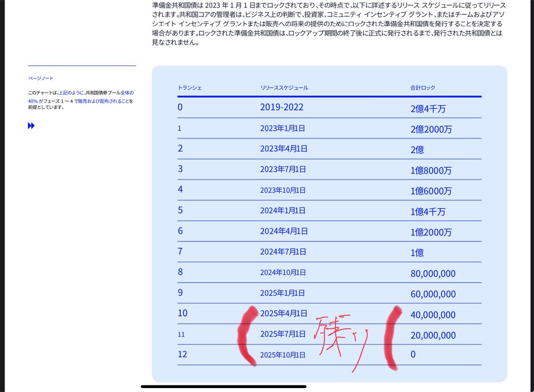
Task: Click tranche number 0 in the 2019-2022 row
Action: [180, 107]
